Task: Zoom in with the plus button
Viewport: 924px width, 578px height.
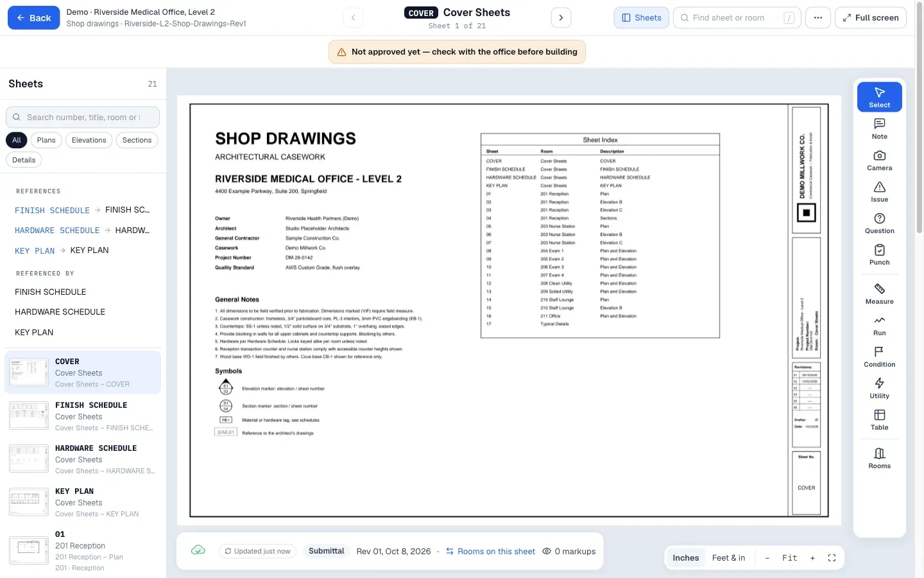Action: (812, 558)
